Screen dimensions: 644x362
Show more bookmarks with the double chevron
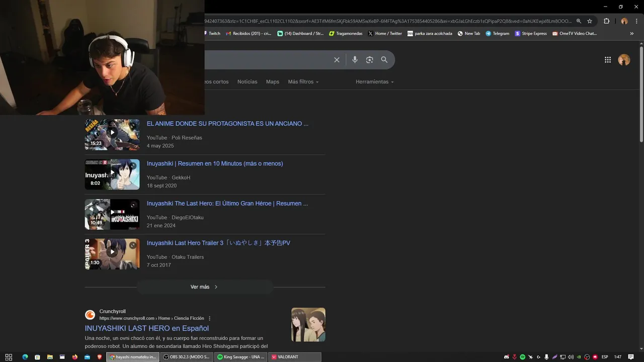click(632, 34)
